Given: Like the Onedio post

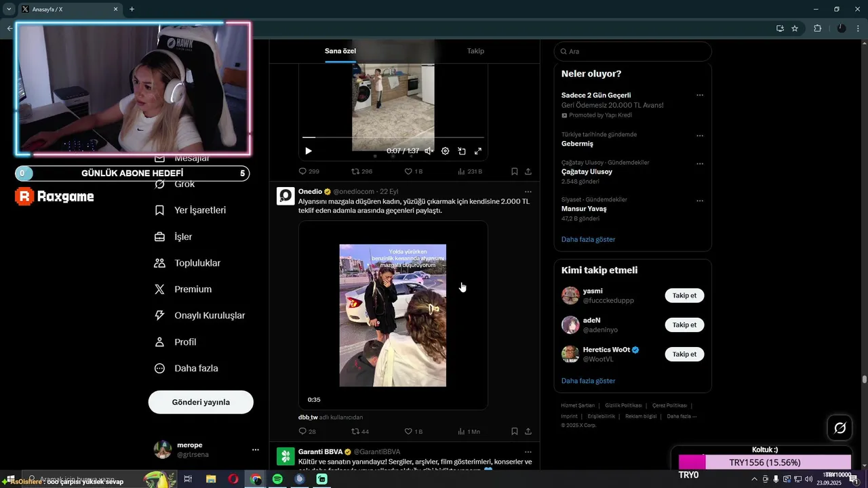Looking at the screenshot, I should (413, 431).
